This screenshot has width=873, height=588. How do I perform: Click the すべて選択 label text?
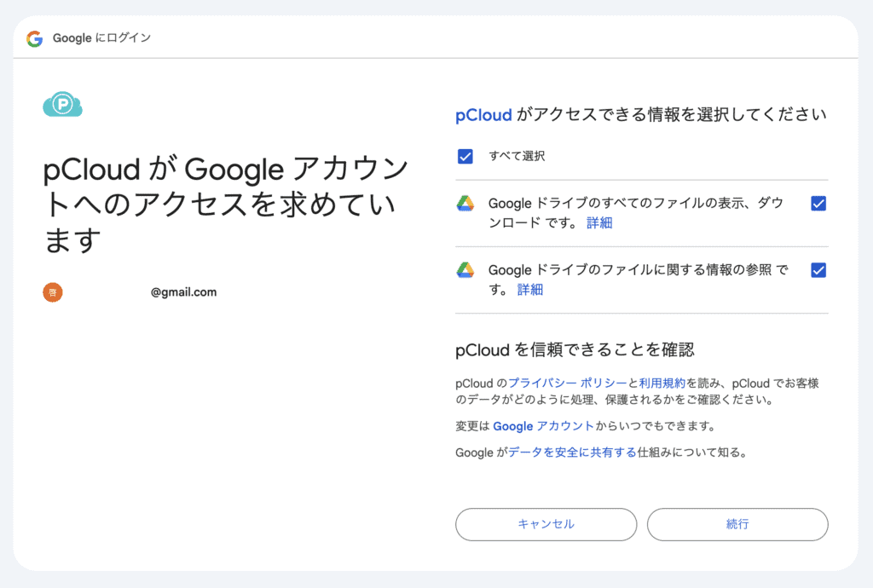[x=517, y=156]
